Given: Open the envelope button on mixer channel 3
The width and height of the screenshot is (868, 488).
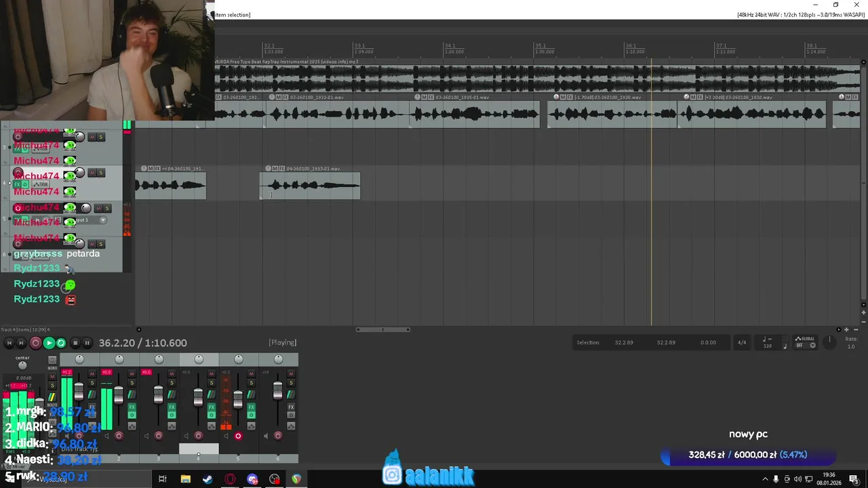Looking at the screenshot, I should (x=172, y=426).
